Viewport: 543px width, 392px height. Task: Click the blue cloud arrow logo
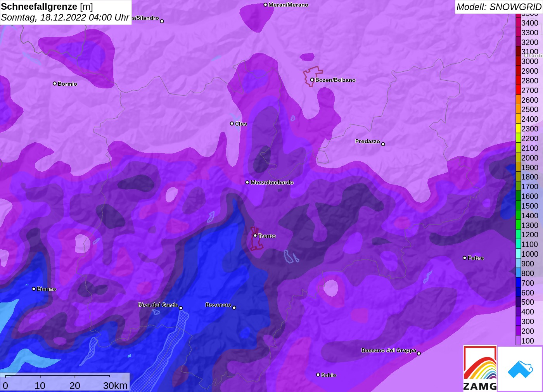pyautogui.click(x=520, y=369)
